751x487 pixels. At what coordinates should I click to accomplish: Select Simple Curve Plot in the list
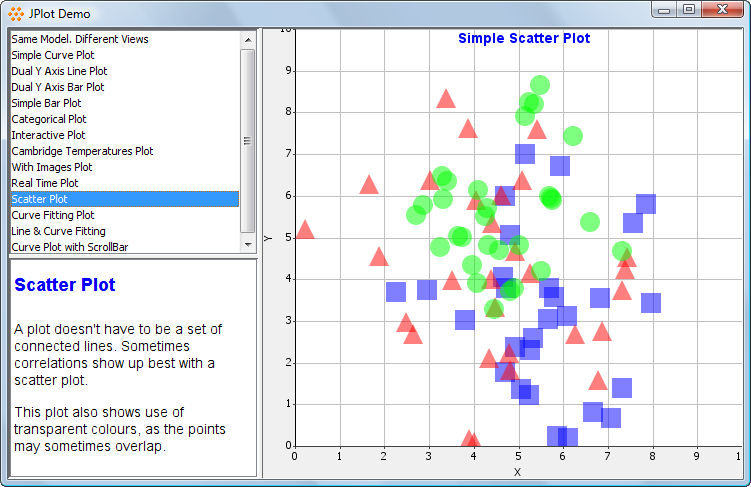(125, 55)
